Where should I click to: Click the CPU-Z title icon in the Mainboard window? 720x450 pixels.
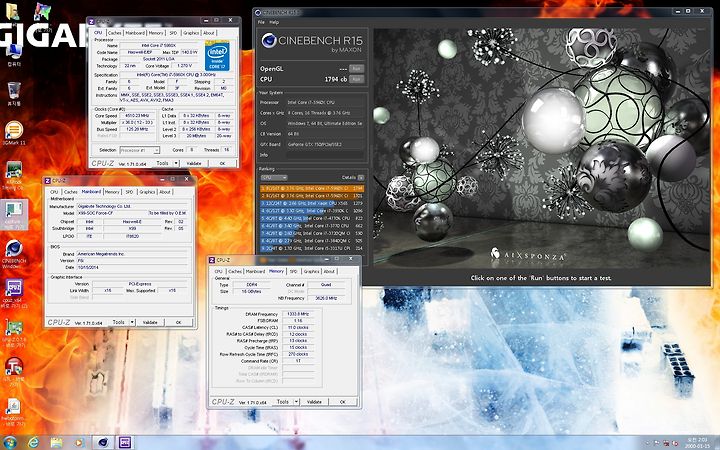click(x=48, y=180)
